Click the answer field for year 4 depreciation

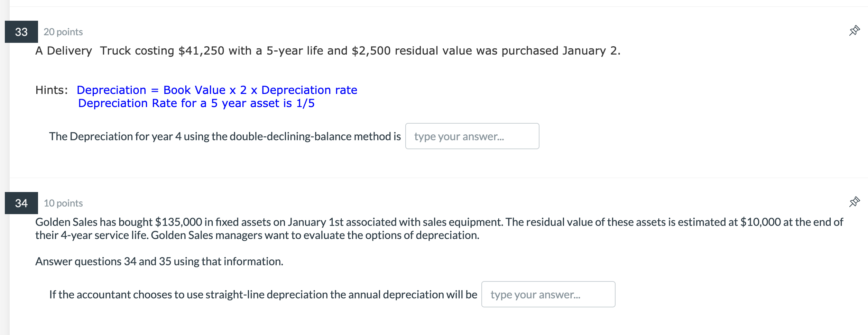click(472, 136)
